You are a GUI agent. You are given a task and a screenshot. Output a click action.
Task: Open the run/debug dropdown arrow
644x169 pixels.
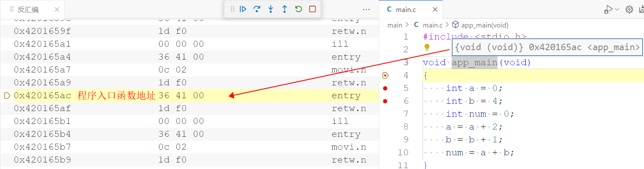point(617,9)
